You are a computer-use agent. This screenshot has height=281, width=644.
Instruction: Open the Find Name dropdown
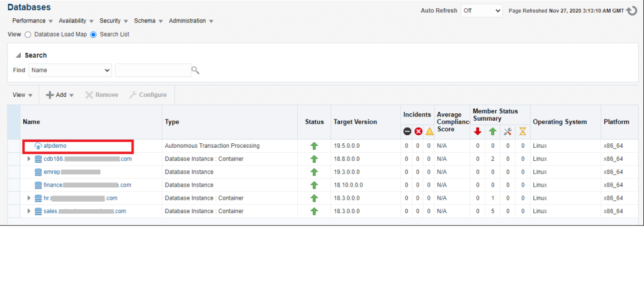tap(70, 70)
